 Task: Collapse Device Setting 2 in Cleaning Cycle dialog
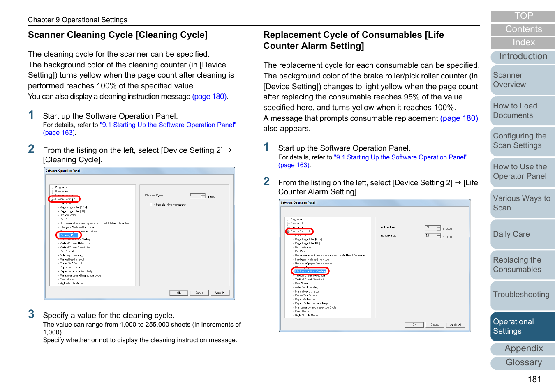tap(52, 199)
